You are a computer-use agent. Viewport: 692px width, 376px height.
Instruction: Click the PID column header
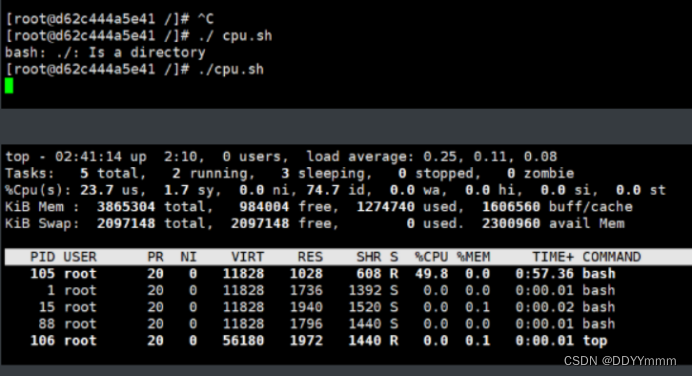click(42, 257)
